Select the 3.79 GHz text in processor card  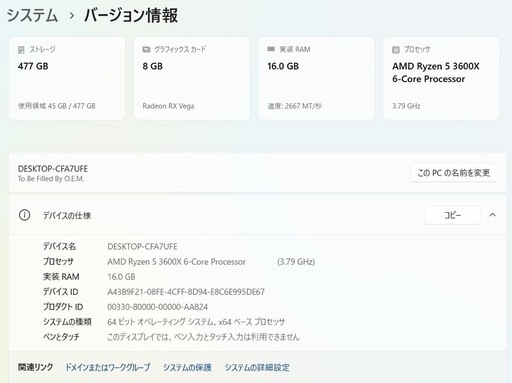click(406, 106)
